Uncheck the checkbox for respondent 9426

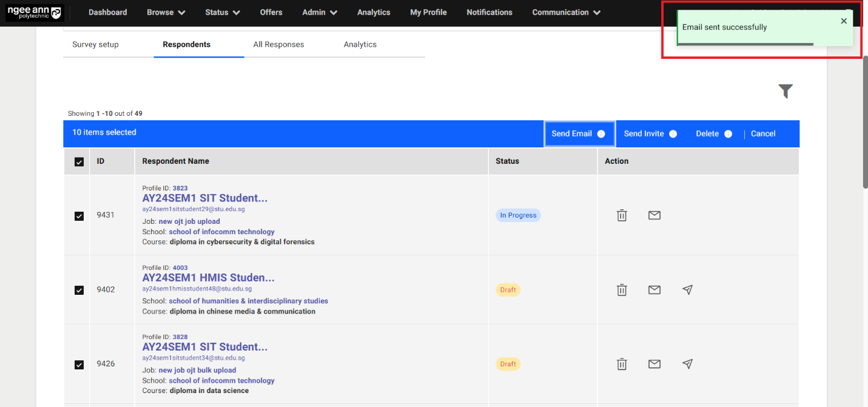(78, 364)
